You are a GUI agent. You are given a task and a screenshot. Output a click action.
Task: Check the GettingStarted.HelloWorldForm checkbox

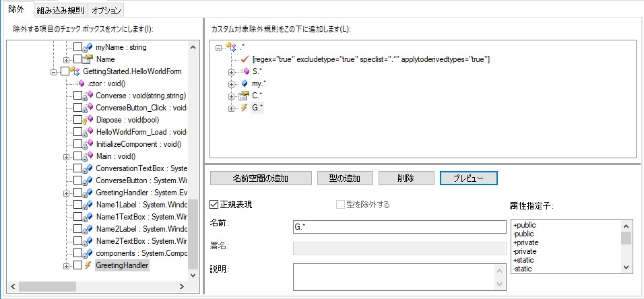[65, 71]
